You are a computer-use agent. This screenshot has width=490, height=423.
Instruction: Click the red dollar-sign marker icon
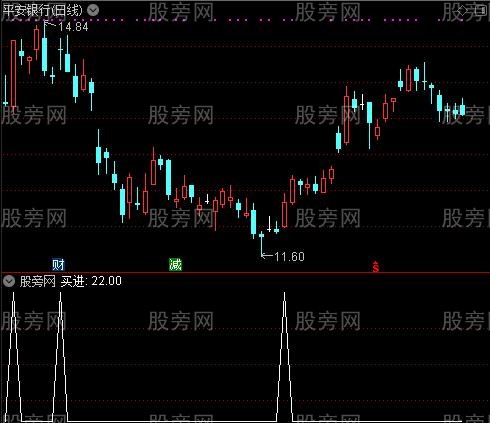coord(376,267)
